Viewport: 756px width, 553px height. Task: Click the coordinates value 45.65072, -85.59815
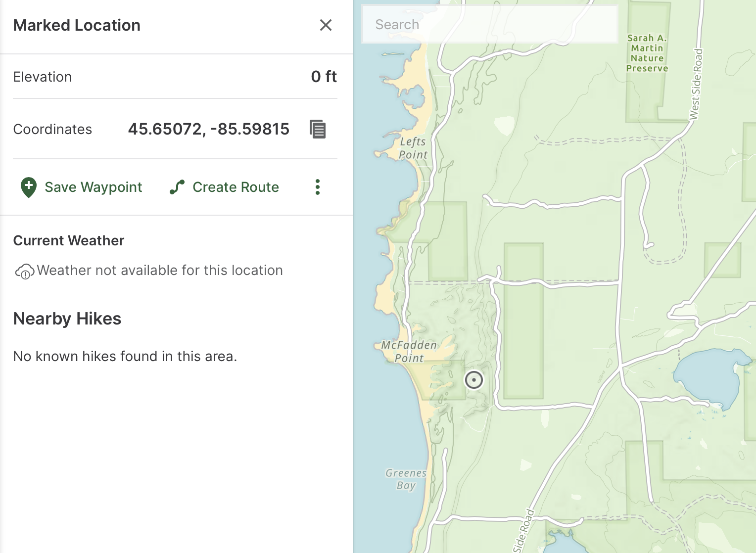click(x=208, y=129)
